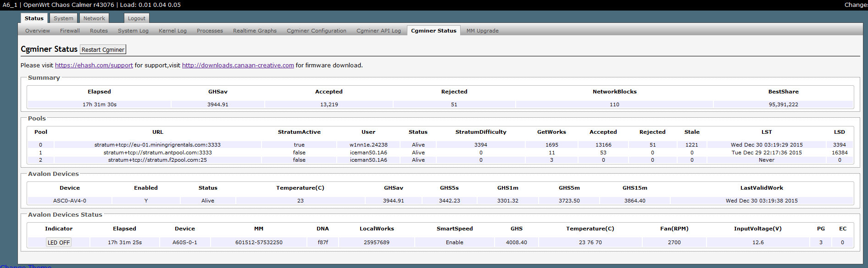Screen dimensions: 868x268
Task: Click the InputVoltage value 12.6
Action: (x=758, y=242)
